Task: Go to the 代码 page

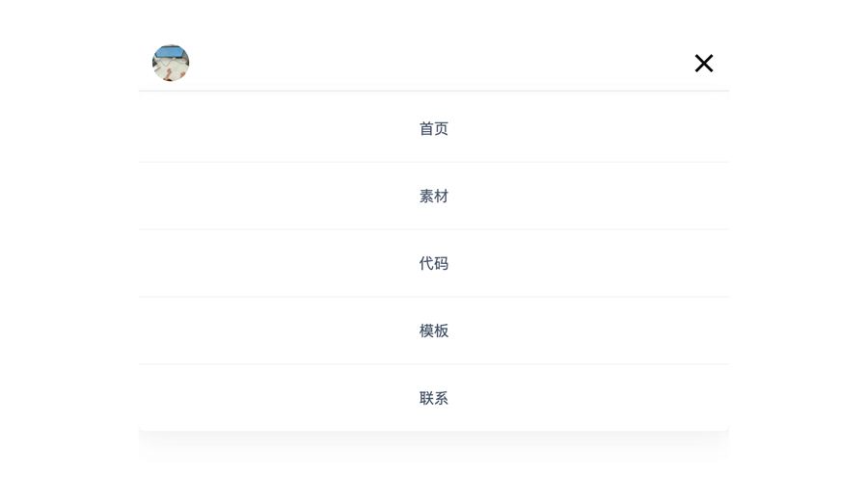Action: 434,263
